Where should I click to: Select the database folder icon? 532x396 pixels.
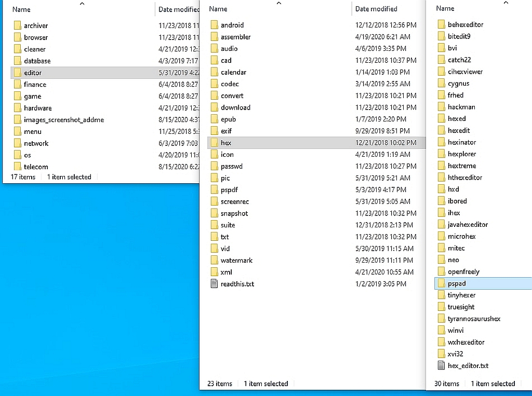click(x=18, y=61)
